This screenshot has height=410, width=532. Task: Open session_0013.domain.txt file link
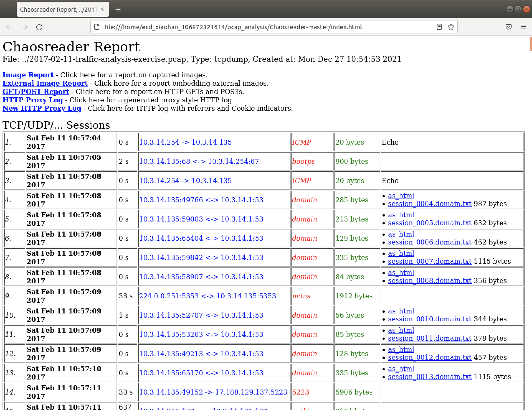[430, 377]
